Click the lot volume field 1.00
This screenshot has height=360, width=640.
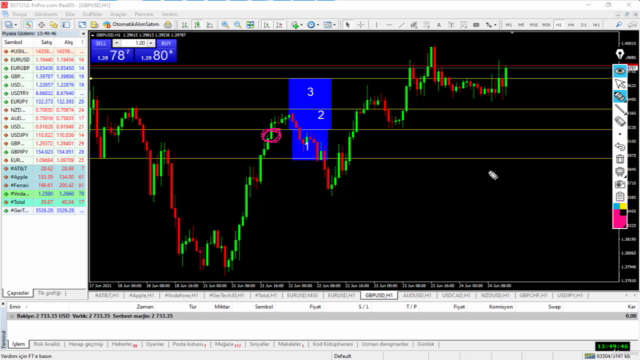(x=134, y=43)
